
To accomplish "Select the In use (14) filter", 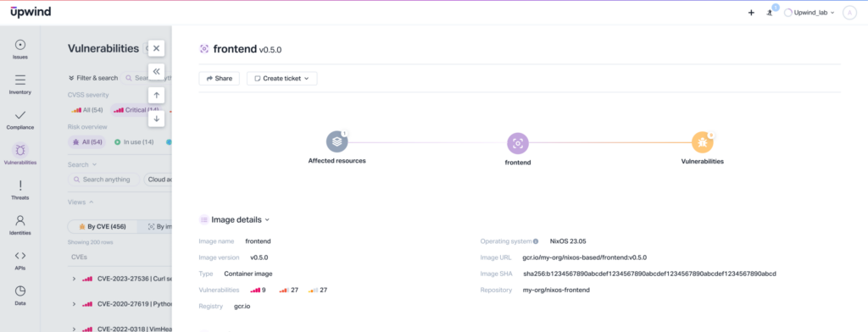I will [134, 142].
